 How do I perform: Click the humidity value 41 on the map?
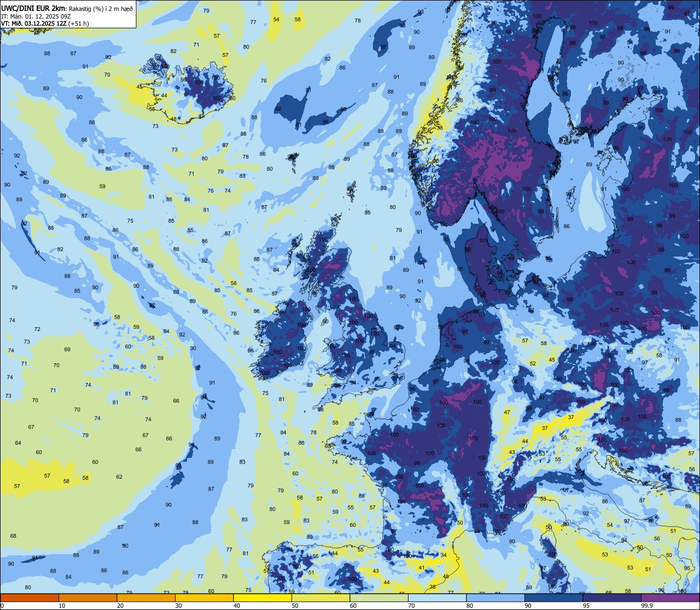[x=422, y=568]
